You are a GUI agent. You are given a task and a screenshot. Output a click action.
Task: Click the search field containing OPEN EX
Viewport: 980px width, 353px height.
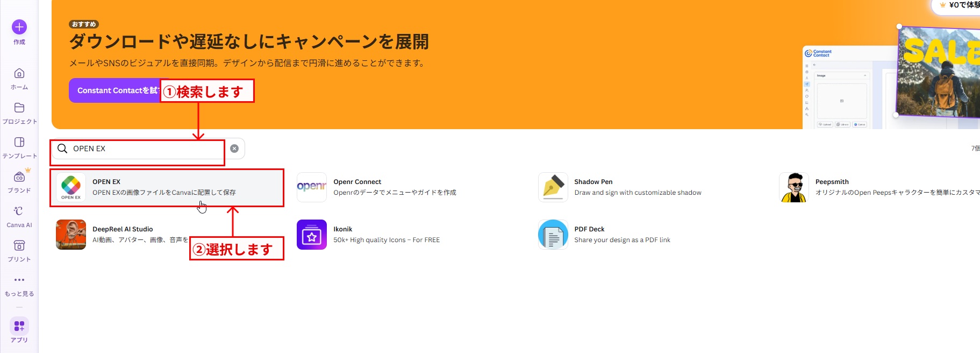point(148,149)
